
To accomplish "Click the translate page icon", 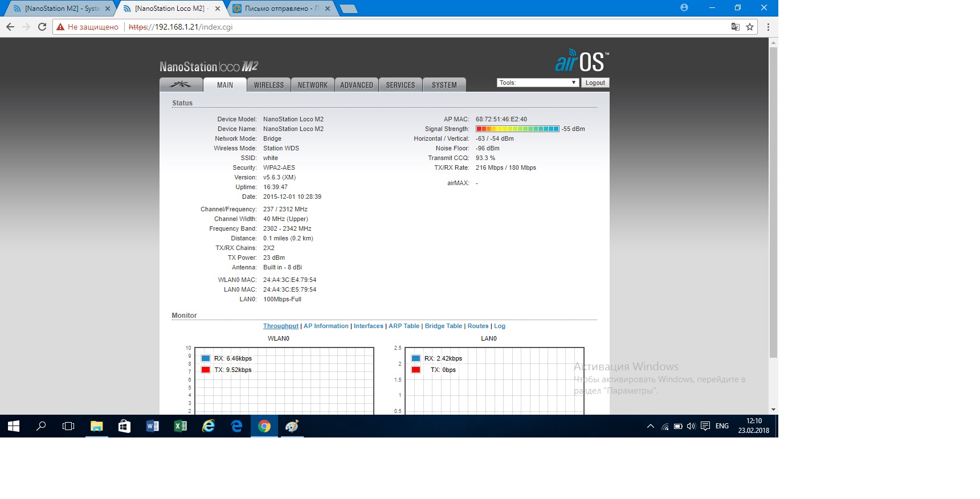I will click(x=736, y=27).
